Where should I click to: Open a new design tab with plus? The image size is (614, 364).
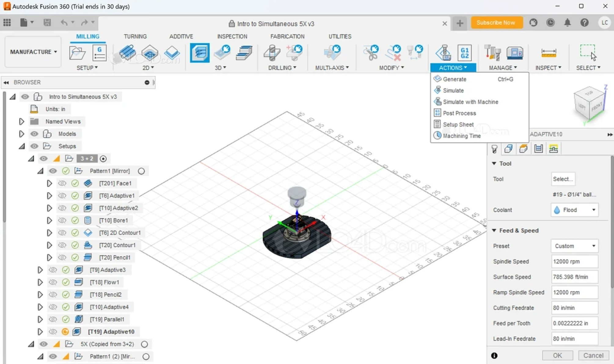click(460, 23)
